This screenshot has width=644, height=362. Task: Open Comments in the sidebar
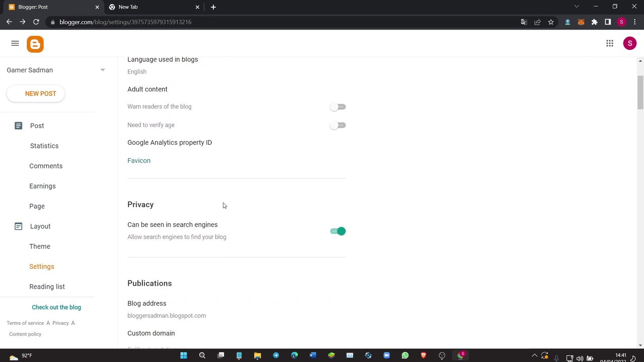pyautogui.click(x=46, y=166)
